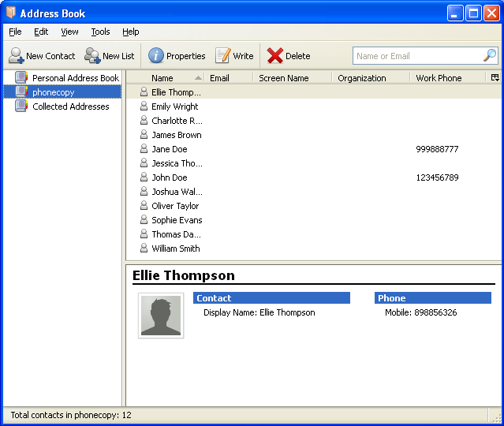
Task: Open the File menu
Action: coord(15,32)
